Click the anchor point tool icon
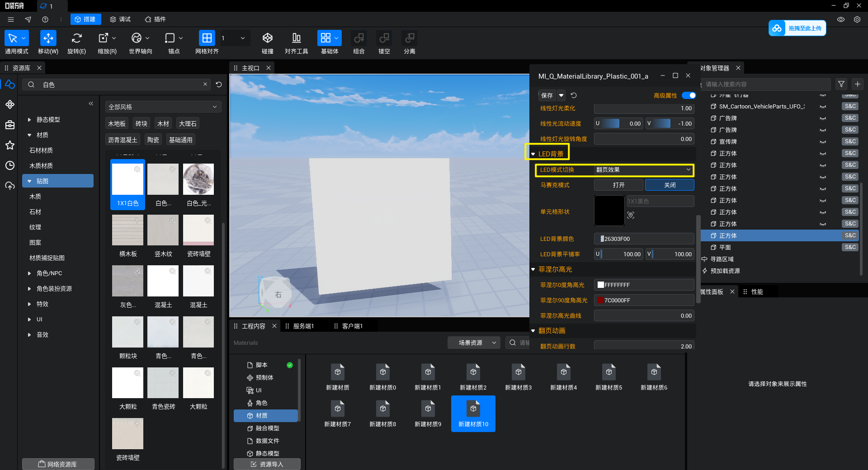The width and height of the screenshot is (868, 470). (x=170, y=38)
